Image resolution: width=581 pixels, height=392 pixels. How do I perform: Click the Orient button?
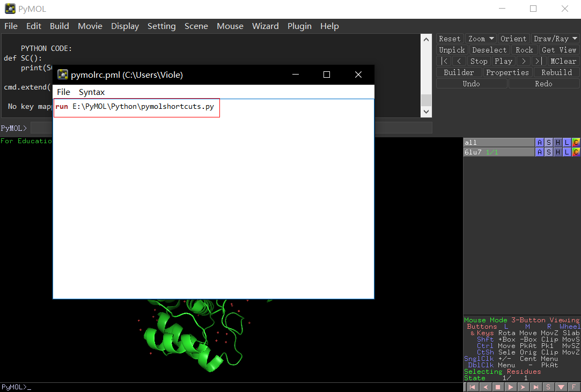click(x=513, y=39)
